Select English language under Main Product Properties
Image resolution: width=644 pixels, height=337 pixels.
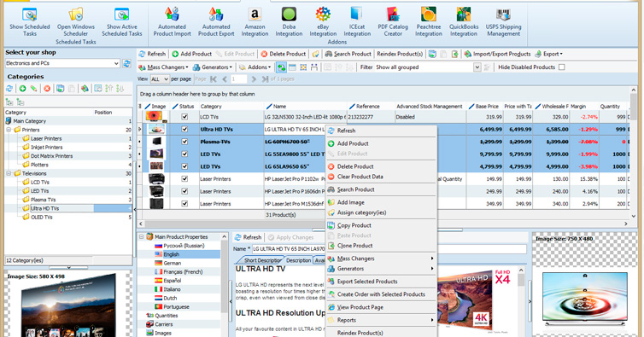click(172, 254)
